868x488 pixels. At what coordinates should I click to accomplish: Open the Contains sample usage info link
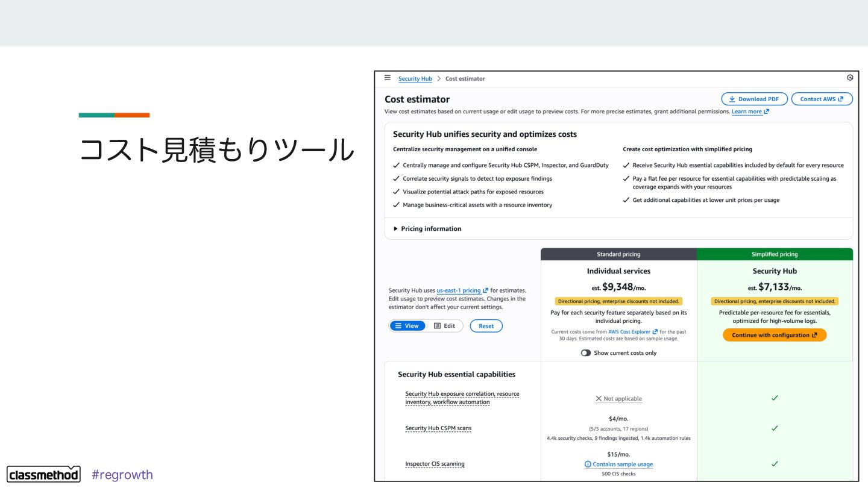618,465
